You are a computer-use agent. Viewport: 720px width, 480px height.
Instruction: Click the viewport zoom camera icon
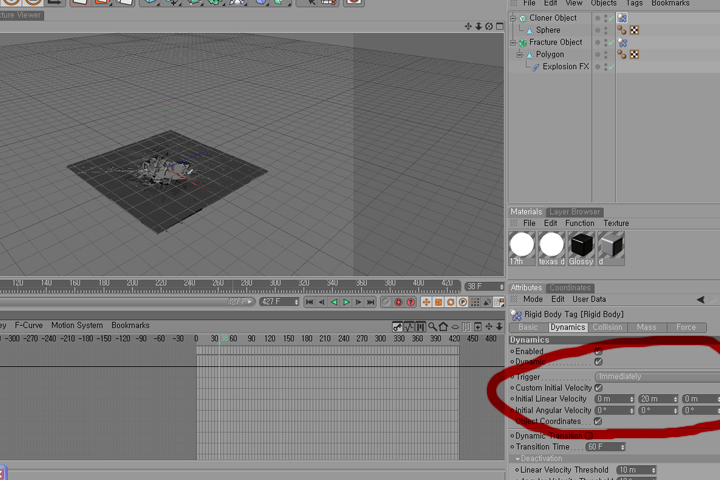point(478,26)
